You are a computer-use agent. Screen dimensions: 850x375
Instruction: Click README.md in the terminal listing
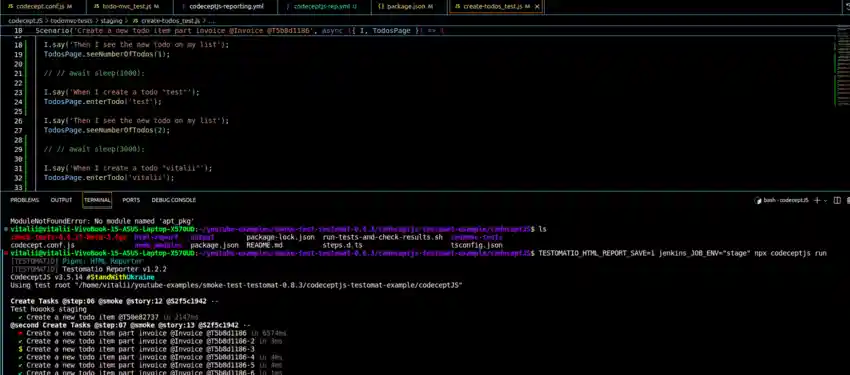point(264,245)
